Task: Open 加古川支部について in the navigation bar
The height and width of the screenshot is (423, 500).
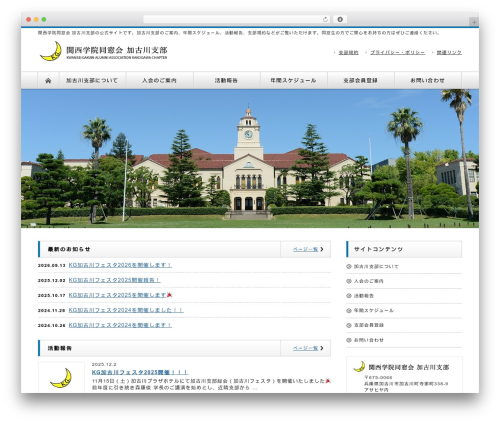Action: (x=92, y=80)
